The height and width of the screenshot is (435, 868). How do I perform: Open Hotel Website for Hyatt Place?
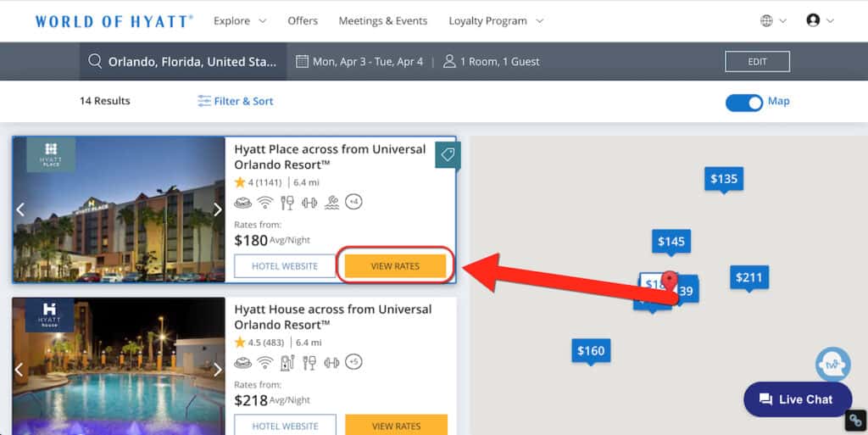(285, 266)
